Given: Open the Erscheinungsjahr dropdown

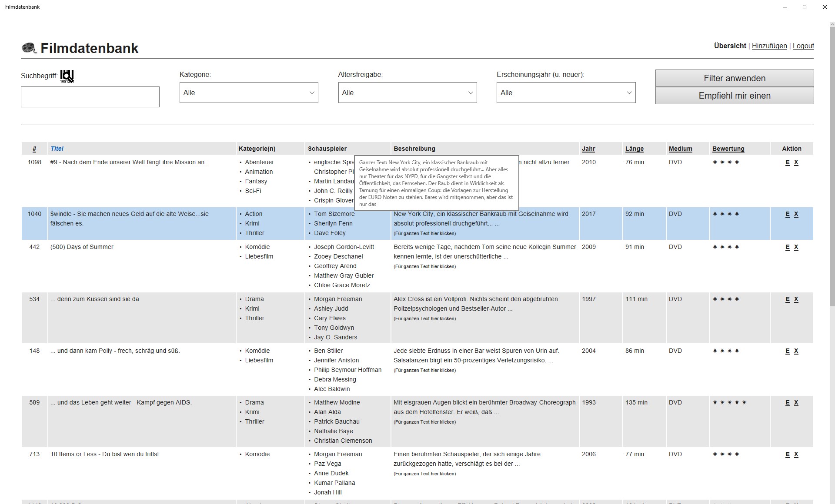Looking at the screenshot, I should [566, 93].
